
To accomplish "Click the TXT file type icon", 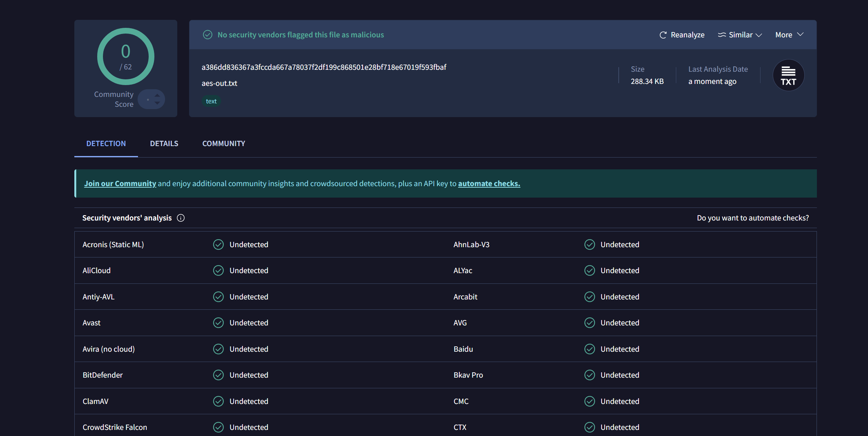I will (788, 75).
